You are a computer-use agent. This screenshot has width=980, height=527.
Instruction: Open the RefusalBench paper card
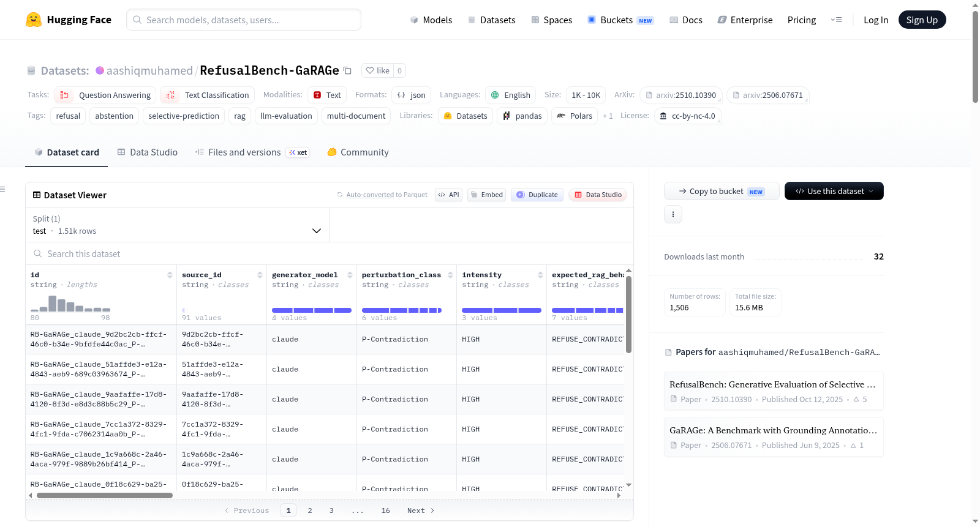(774, 391)
